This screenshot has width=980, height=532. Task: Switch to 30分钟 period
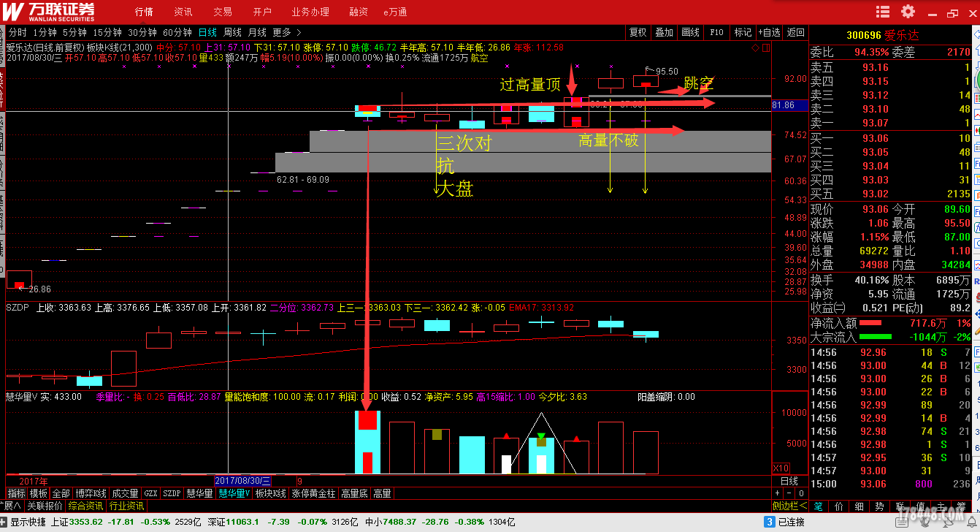tap(142, 32)
